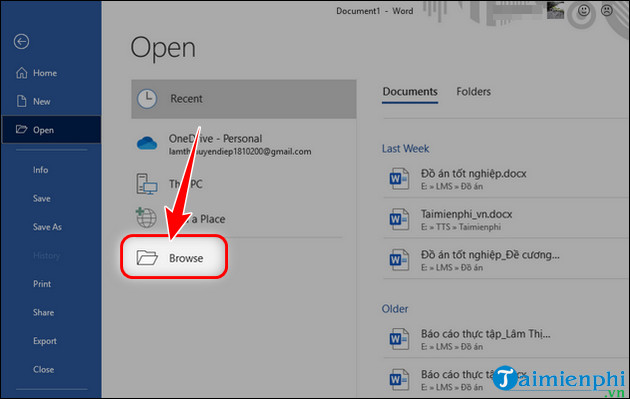
Task: Switch to the Documents tab
Action: pos(410,92)
